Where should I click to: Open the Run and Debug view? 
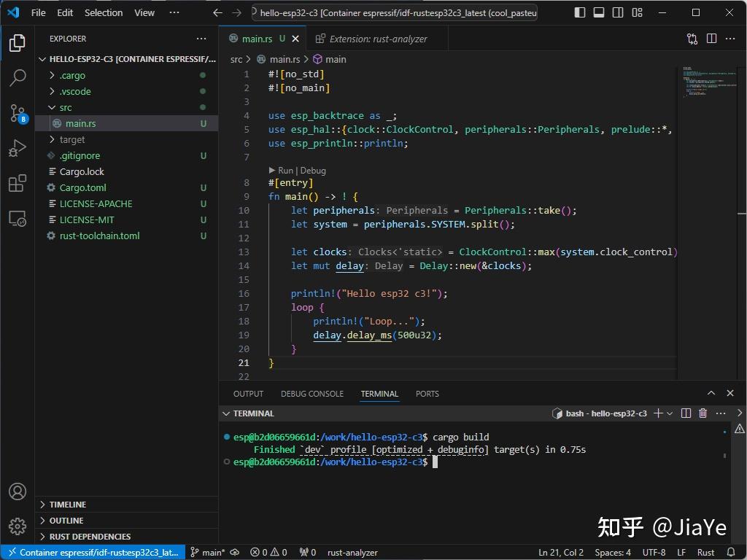pos(18,147)
